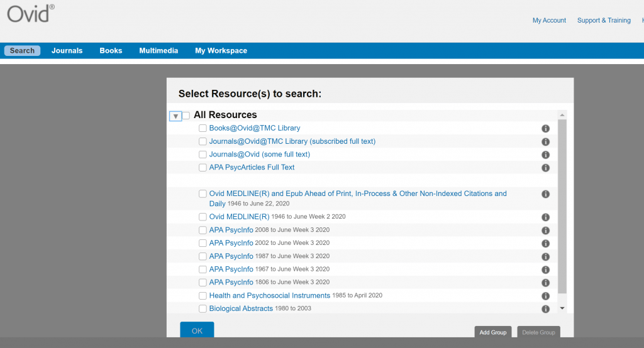The image size is (644, 348).
Task: Click the Ovid logo
Action: click(x=30, y=14)
